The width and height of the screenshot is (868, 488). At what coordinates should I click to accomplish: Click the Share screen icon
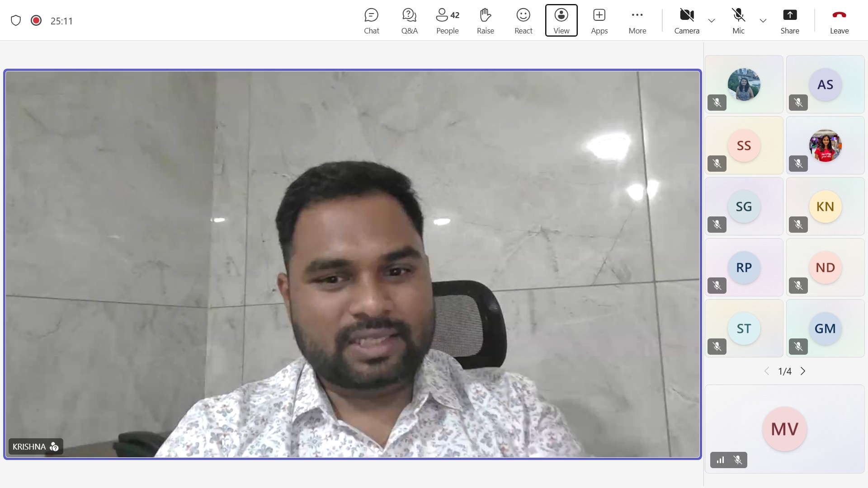[789, 21]
